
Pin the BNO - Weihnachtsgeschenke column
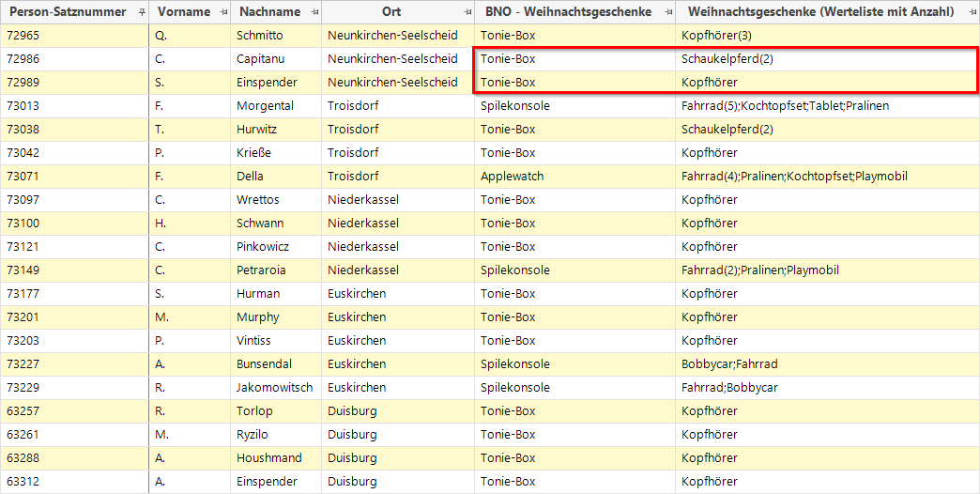coord(668,12)
